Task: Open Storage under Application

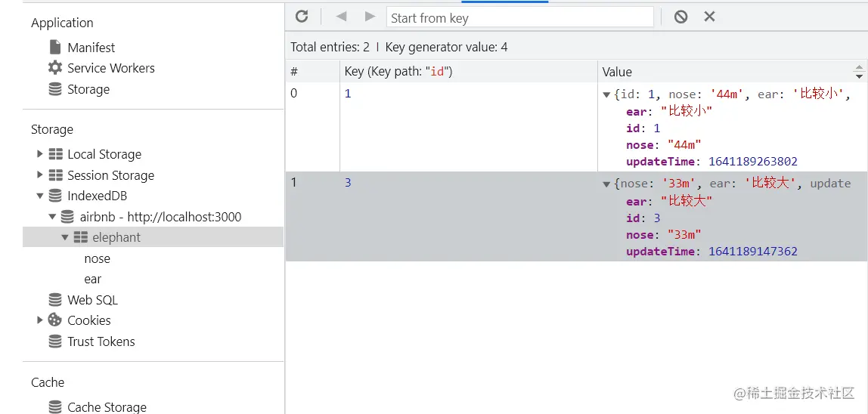Action: click(x=88, y=89)
